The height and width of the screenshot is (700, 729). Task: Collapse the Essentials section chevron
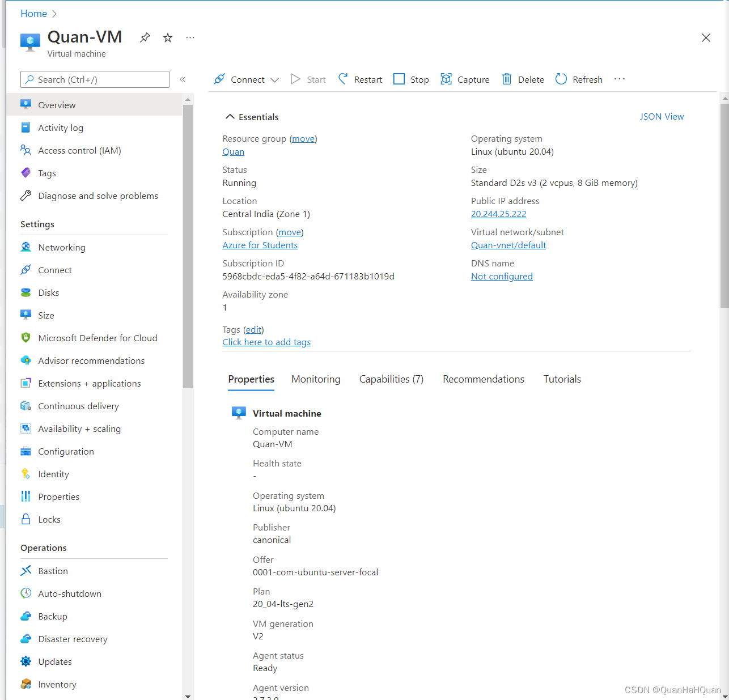tap(230, 117)
